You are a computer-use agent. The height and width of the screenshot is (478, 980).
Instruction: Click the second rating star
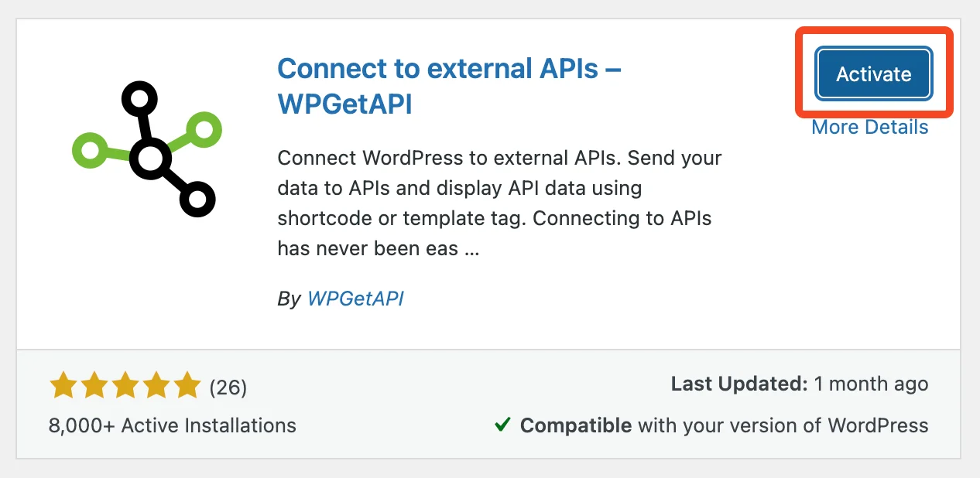pos(94,384)
